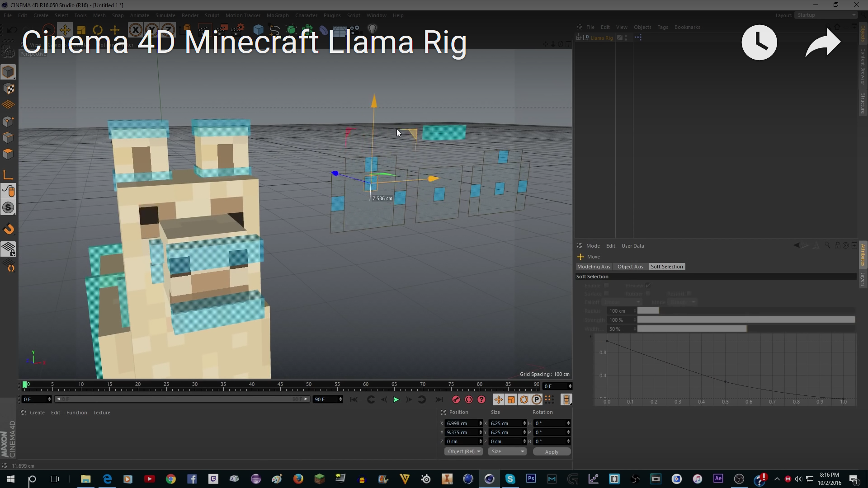Open the Spline pen tool icon
The height and width of the screenshot is (488, 868).
274,30
